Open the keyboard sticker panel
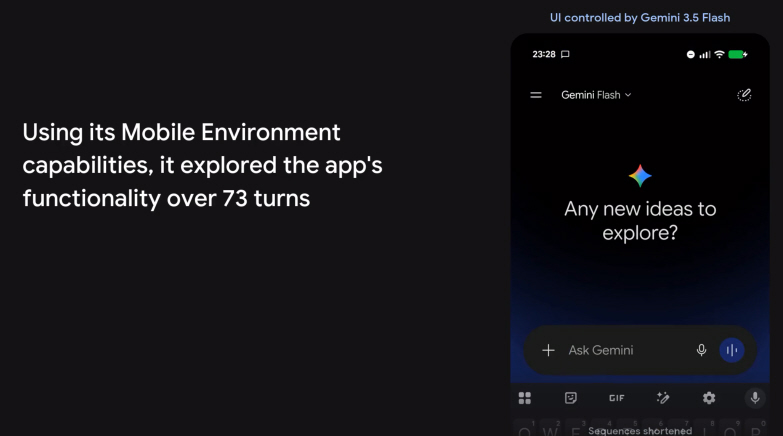The height and width of the screenshot is (436, 783). tap(571, 398)
